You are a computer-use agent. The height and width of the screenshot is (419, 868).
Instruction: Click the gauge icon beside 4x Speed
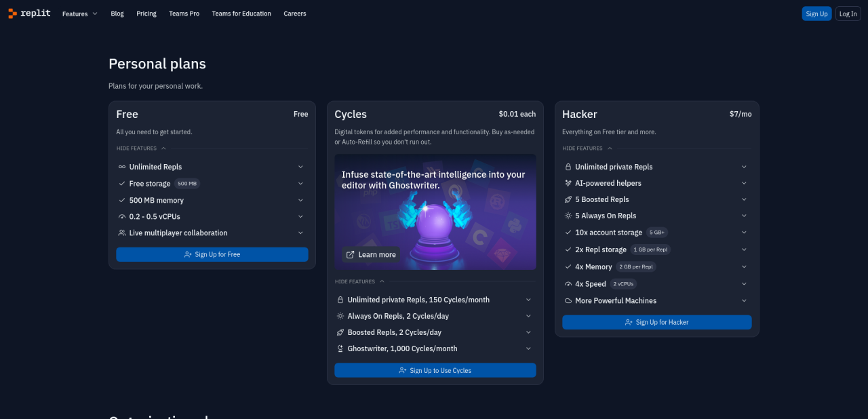tap(568, 284)
